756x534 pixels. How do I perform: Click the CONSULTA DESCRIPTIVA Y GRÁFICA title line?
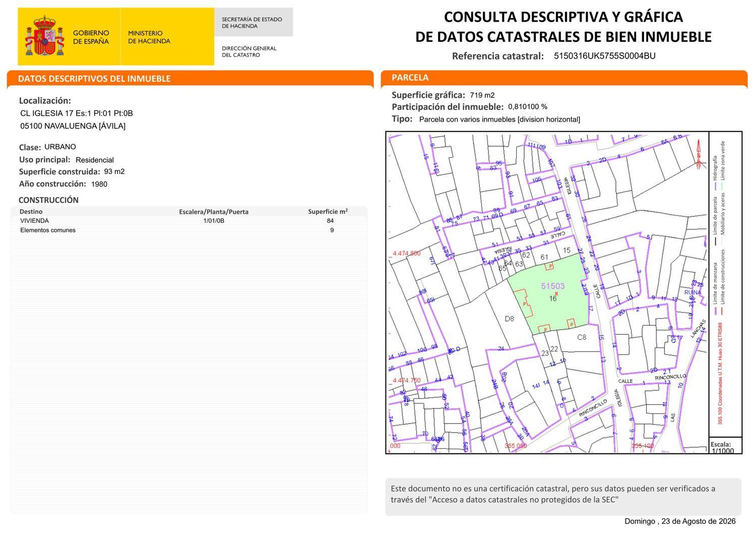point(563,17)
